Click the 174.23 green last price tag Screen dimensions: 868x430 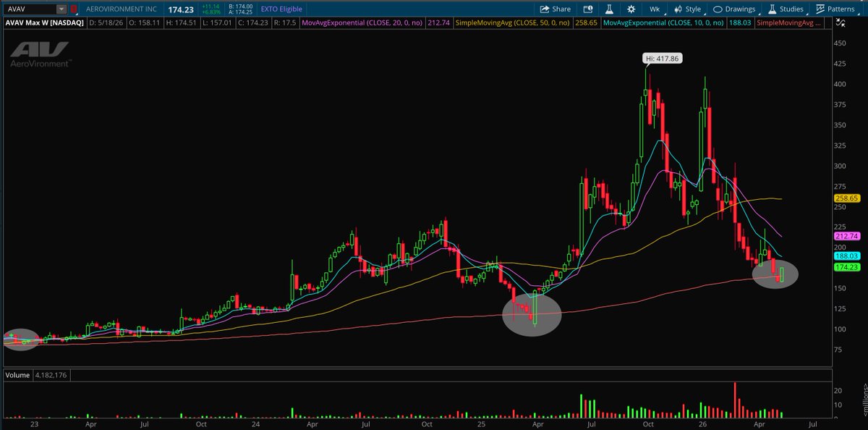click(x=846, y=267)
